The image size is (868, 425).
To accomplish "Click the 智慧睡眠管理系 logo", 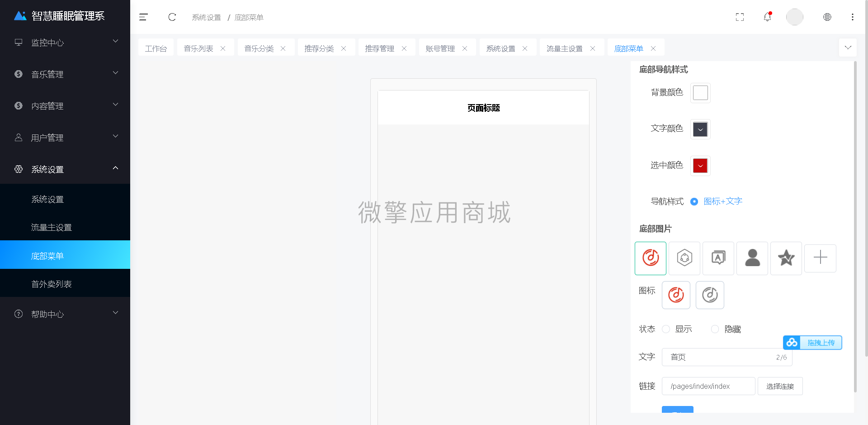I will pos(59,16).
